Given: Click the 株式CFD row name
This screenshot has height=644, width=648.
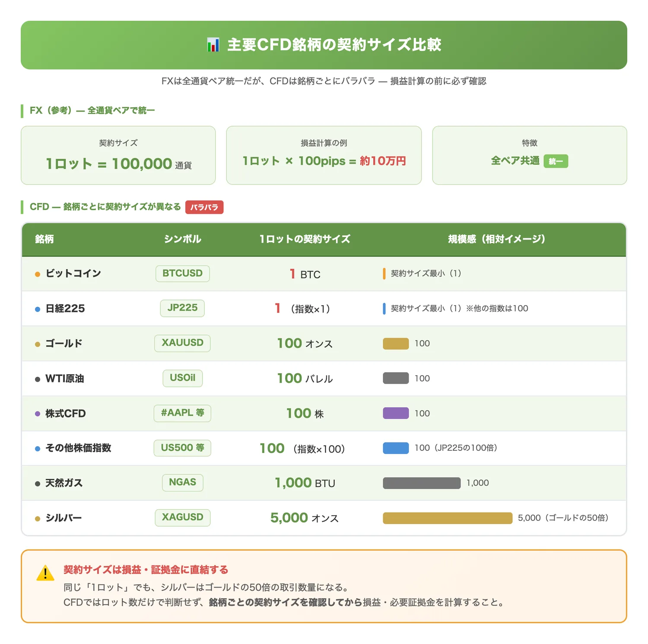Looking at the screenshot, I should click(66, 414).
